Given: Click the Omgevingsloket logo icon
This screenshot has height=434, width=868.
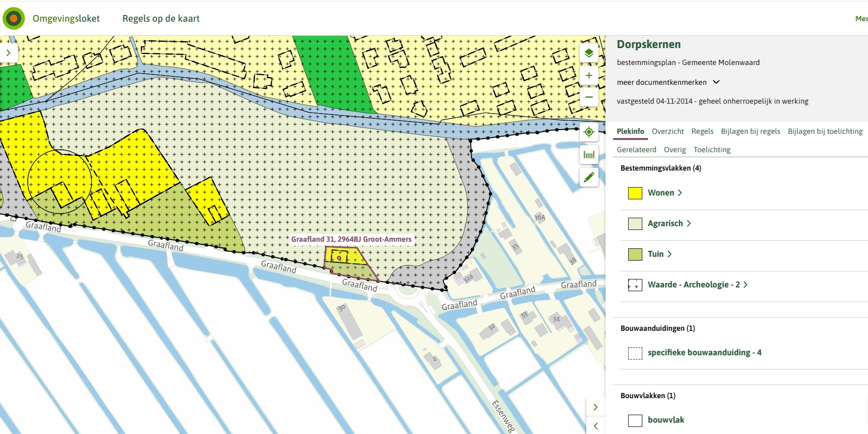Looking at the screenshot, I should pyautogui.click(x=14, y=19).
